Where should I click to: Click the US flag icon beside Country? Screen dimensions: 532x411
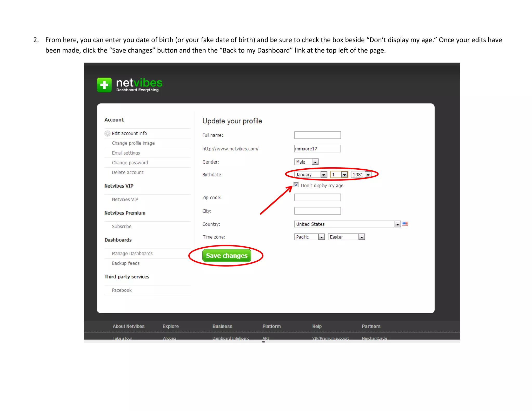tap(405, 224)
